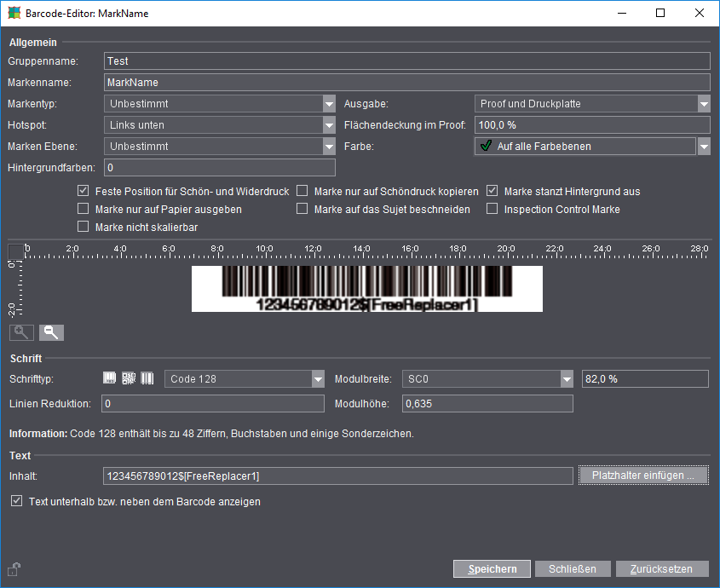The height and width of the screenshot is (588, 720).
Task: Select the QR code symbology icon
Action: 128,378
